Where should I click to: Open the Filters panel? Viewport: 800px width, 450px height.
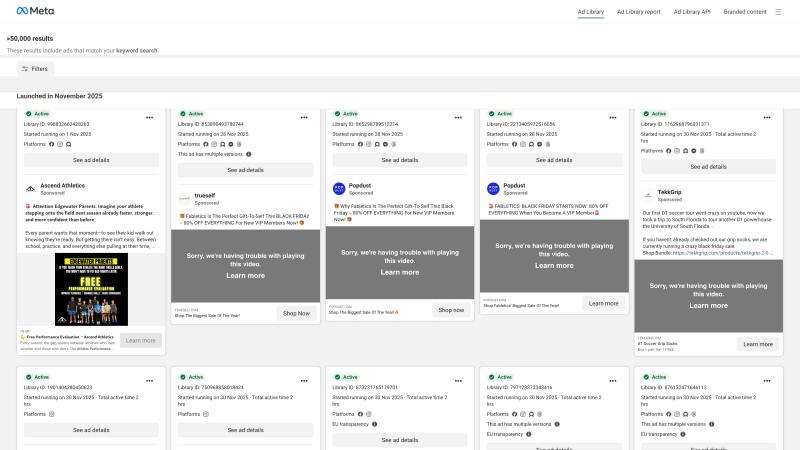tap(35, 69)
